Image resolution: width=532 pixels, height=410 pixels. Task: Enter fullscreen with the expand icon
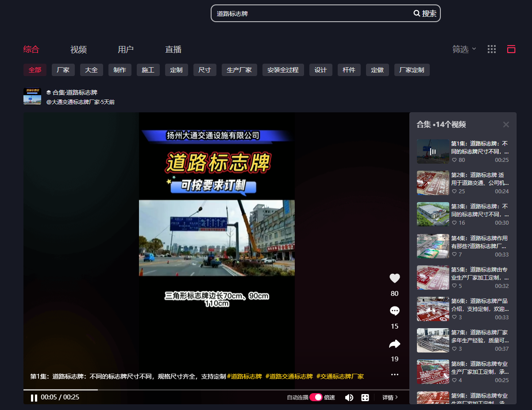[365, 397]
